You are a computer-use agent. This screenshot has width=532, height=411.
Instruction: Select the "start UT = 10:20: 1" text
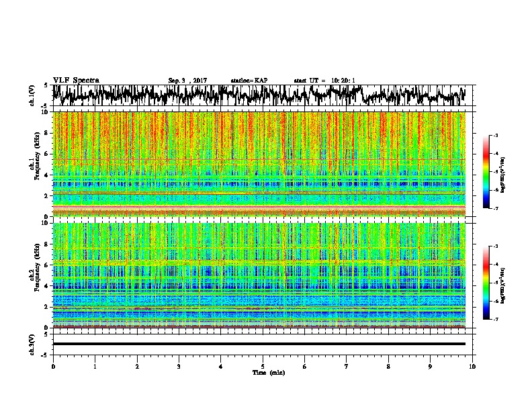coord(324,81)
